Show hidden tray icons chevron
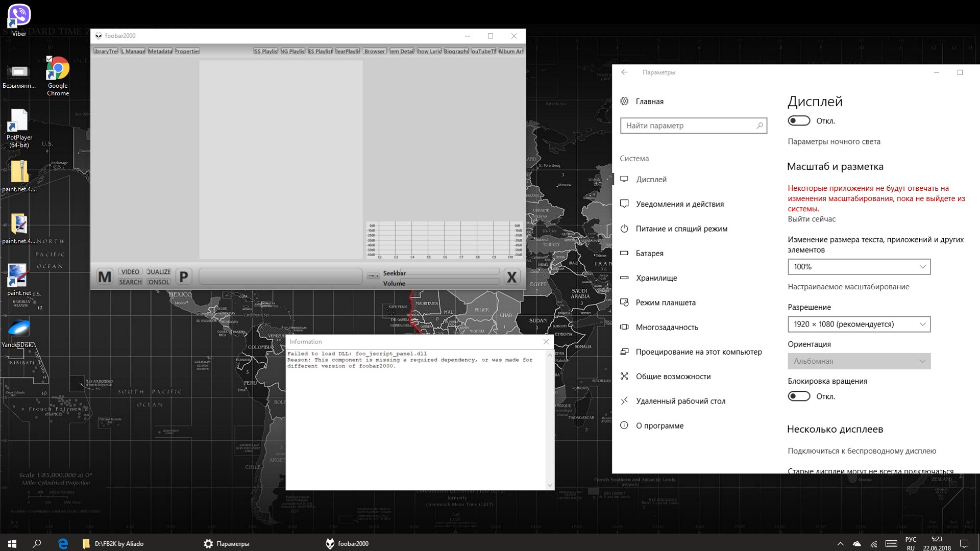 pos(841,544)
